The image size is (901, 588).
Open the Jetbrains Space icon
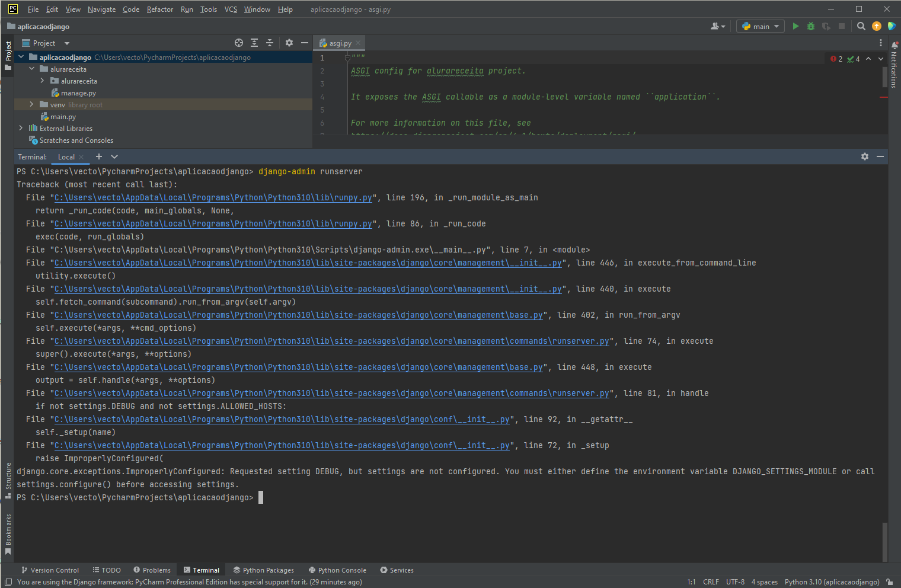tap(892, 26)
